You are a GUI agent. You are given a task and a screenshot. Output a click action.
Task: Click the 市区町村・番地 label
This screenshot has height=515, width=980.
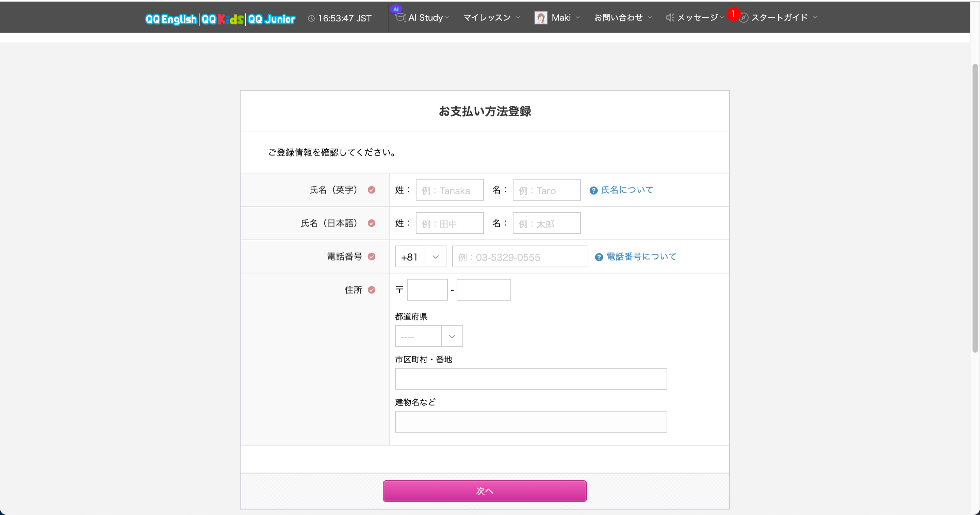click(x=423, y=360)
